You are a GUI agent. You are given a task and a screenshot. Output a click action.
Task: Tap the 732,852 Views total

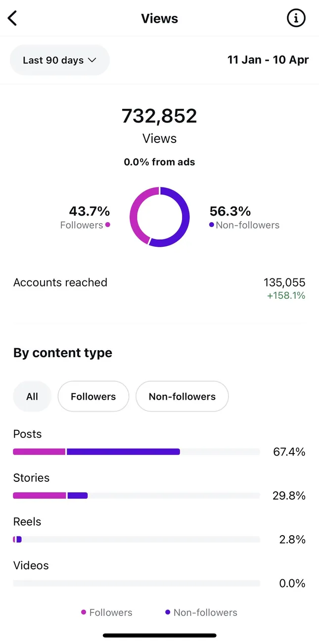point(159,126)
